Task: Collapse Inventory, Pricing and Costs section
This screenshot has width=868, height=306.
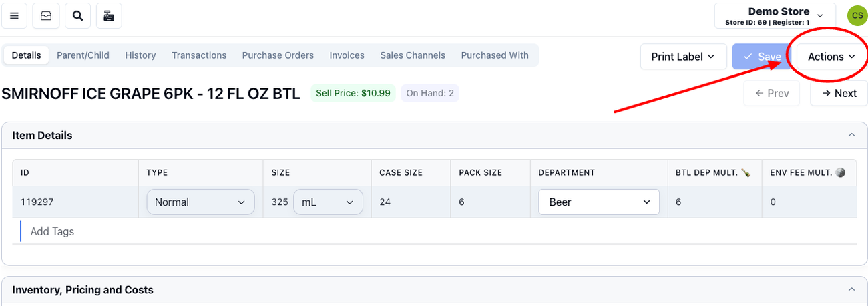Action: [x=851, y=290]
